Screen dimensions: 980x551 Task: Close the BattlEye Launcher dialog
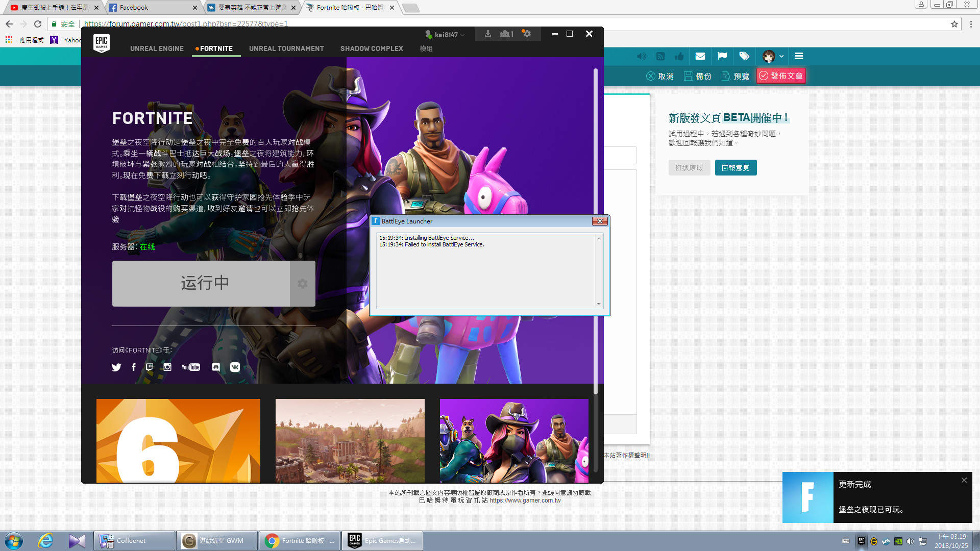click(600, 221)
